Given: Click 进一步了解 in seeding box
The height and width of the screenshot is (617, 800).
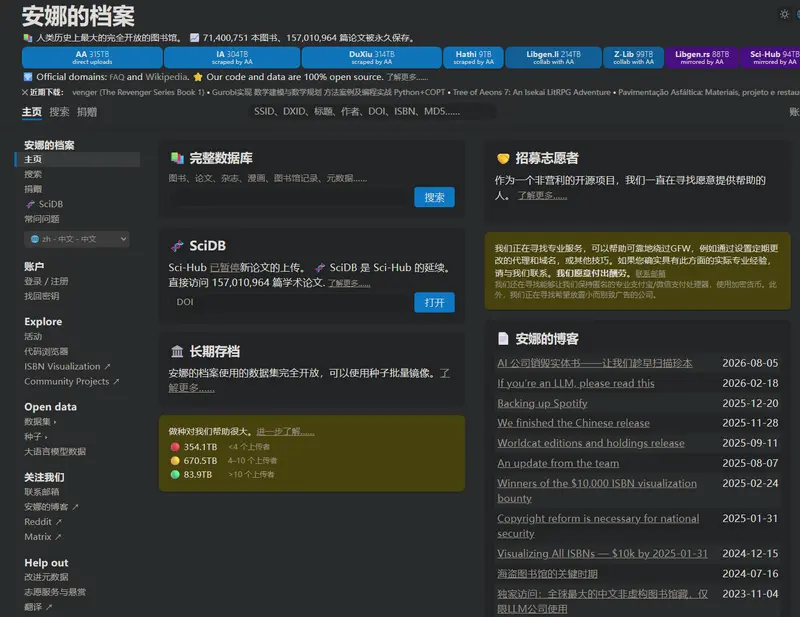Looking at the screenshot, I should pyautogui.click(x=285, y=432).
